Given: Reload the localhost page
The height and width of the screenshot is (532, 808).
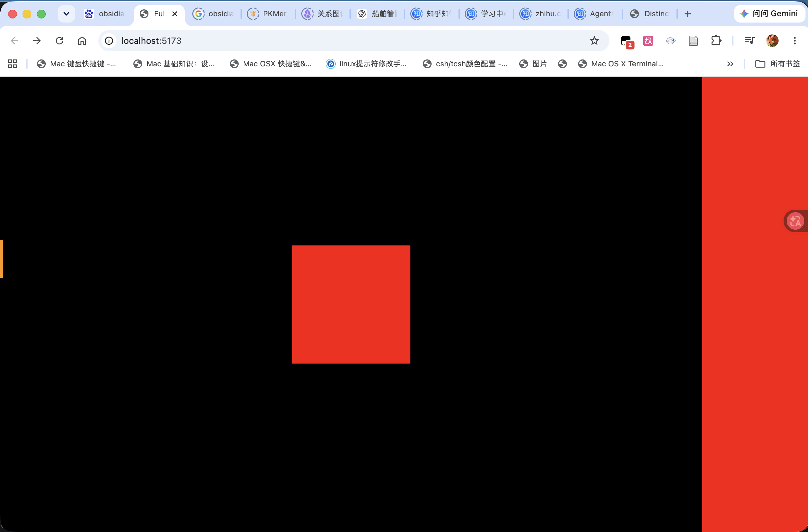Looking at the screenshot, I should pyautogui.click(x=60, y=41).
